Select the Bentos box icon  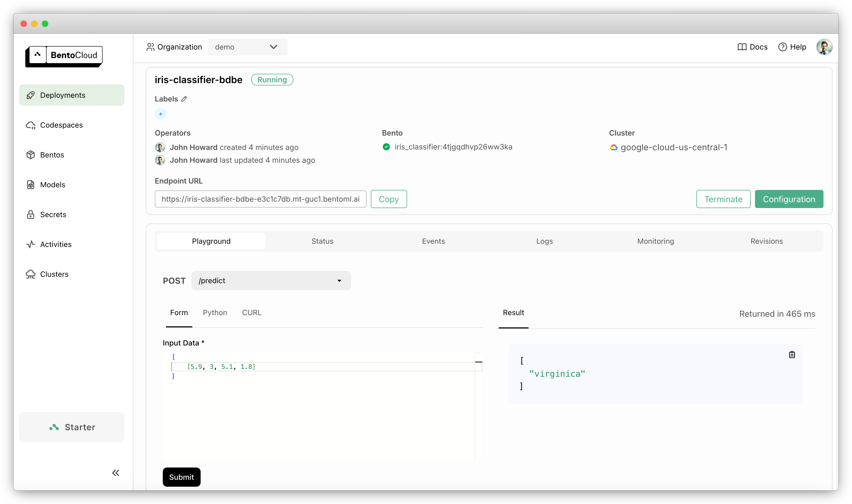(x=31, y=155)
